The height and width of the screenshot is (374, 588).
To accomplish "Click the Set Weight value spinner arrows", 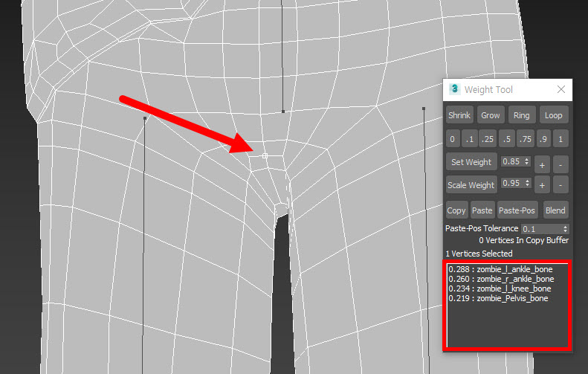I will click(527, 161).
